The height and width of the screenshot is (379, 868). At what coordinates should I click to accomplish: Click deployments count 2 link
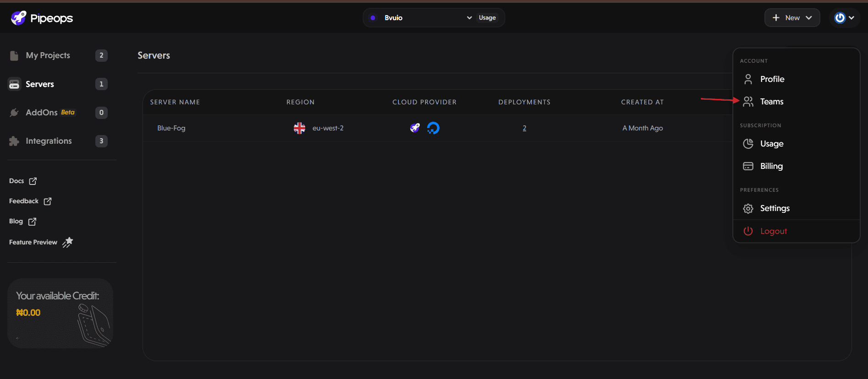[x=524, y=128]
